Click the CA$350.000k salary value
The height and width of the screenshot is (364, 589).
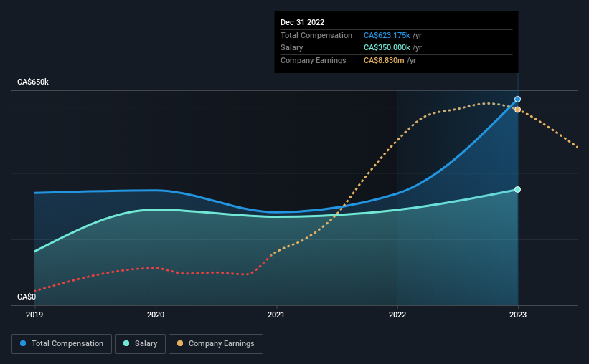click(387, 48)
